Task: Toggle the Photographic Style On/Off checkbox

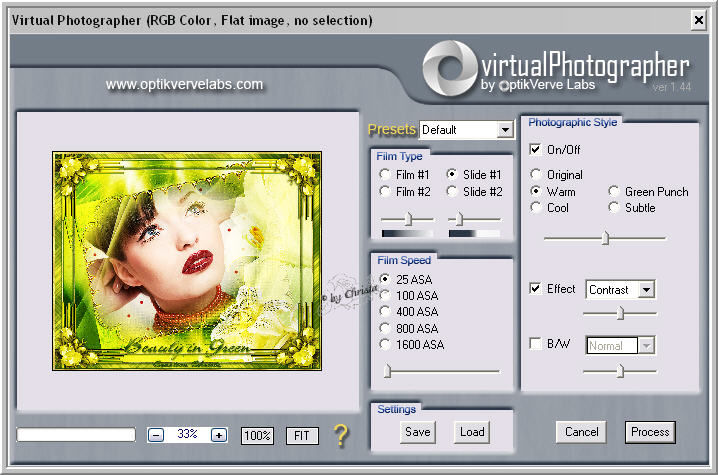Action: pos(535,149)
